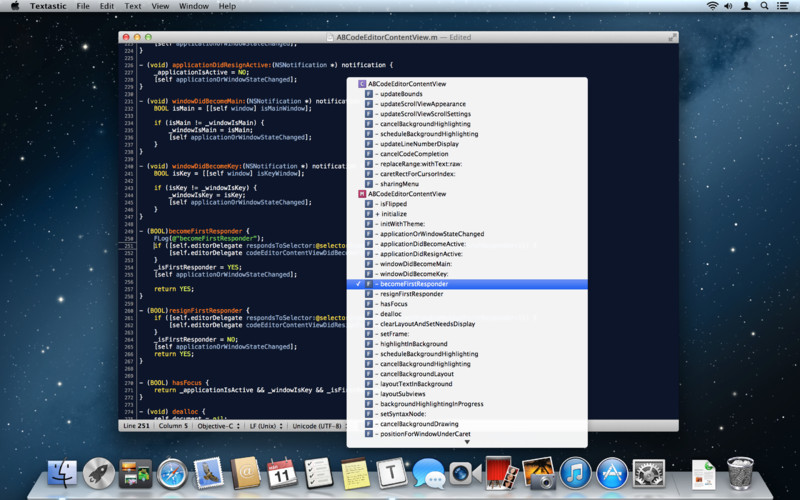Click the Line 251 indicator in the status bar
This screenshot has width=800, height=500.
coord(134,425)
